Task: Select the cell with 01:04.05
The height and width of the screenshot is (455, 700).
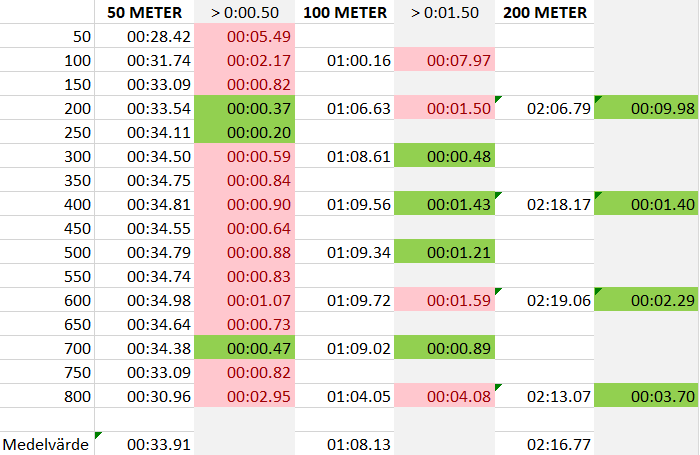Action: (x=347, y=396)
